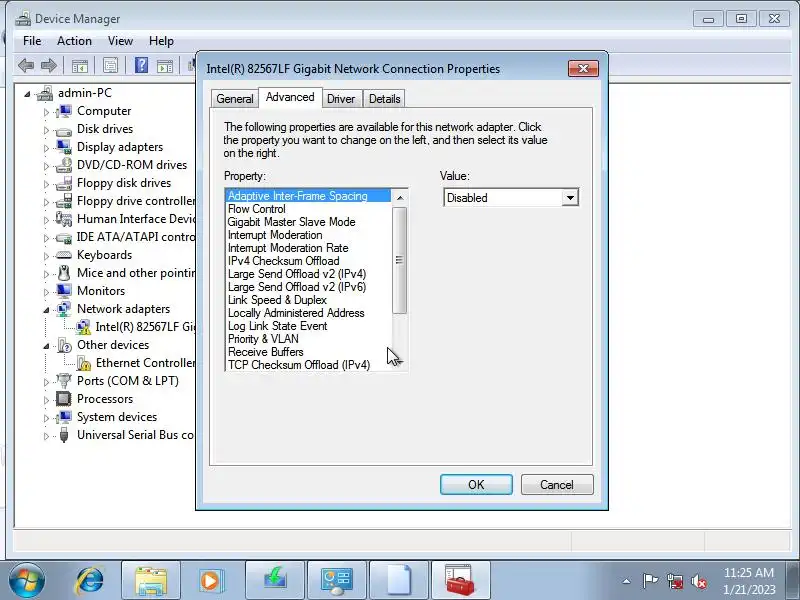The height and width of the screenshot is (600, 800).
Task: Click the DVD/CD-ROM drives icon
Action: 64,165
